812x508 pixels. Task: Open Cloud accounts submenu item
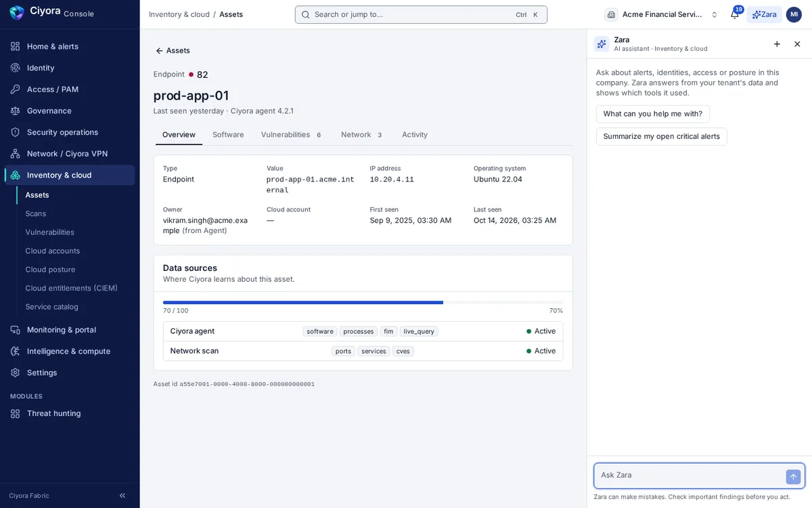coord(76,251)
